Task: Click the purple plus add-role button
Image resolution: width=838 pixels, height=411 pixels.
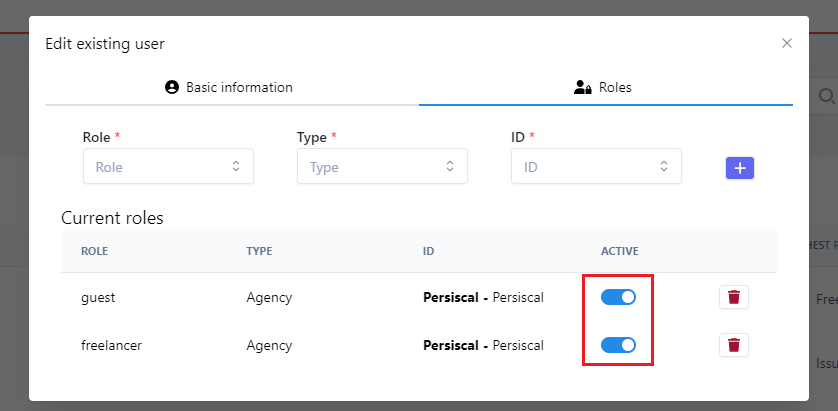Action: (739, 168)
